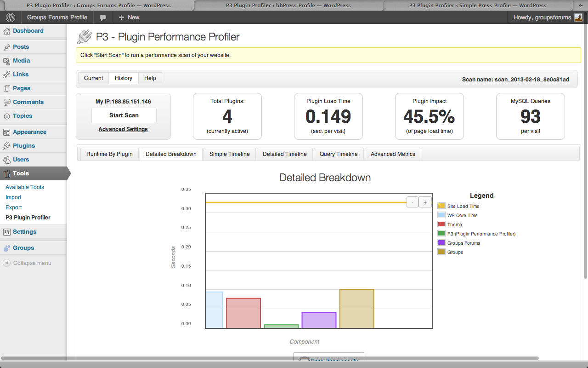
Task: Open the Plugins menu item
Action: [24, 146]
